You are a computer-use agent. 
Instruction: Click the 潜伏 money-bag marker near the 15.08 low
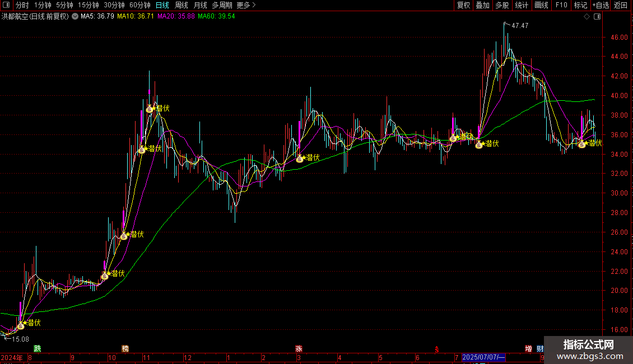21,325
